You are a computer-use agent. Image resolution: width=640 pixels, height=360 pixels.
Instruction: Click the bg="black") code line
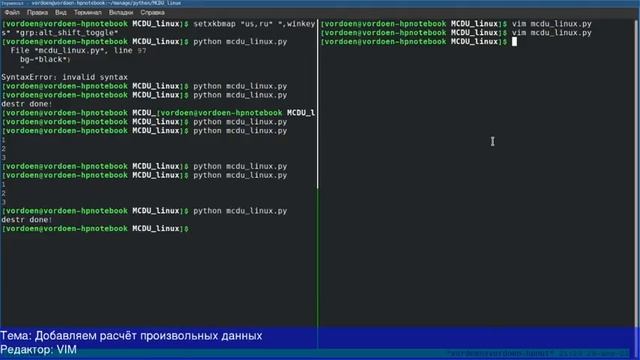pos(45,60)
